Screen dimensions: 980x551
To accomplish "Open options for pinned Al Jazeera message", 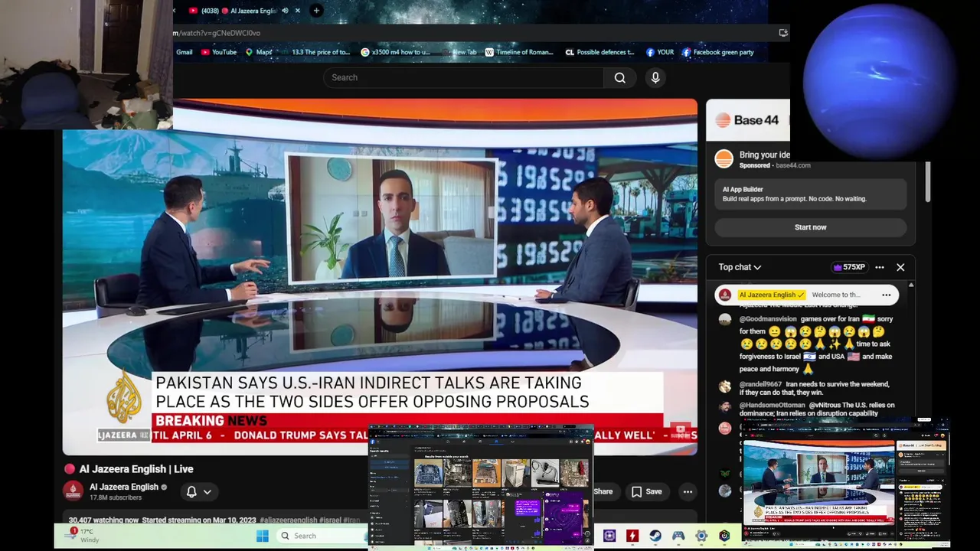I will click(886, 295).
